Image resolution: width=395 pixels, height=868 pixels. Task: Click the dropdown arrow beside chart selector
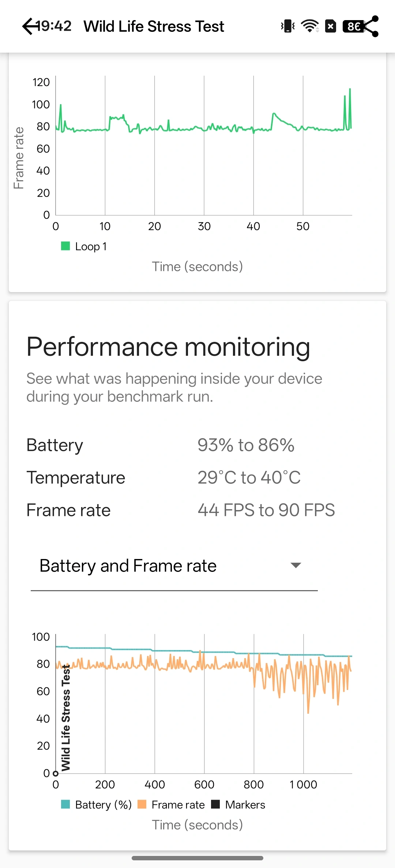(x=296, y=566)
